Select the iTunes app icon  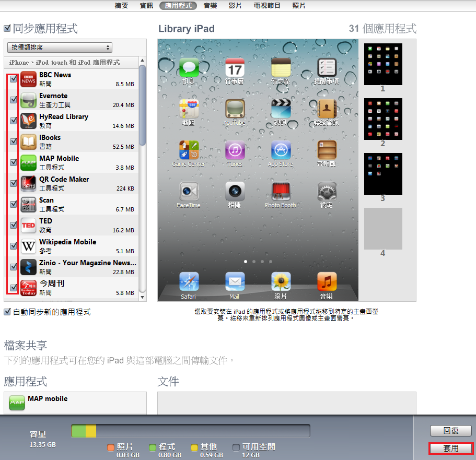pos(235,150)
